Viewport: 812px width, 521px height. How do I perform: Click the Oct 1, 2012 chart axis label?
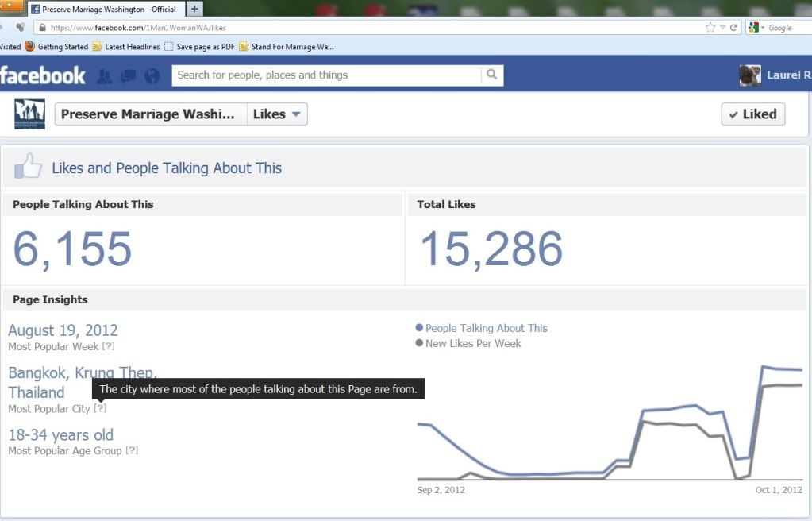pos(779,490)
